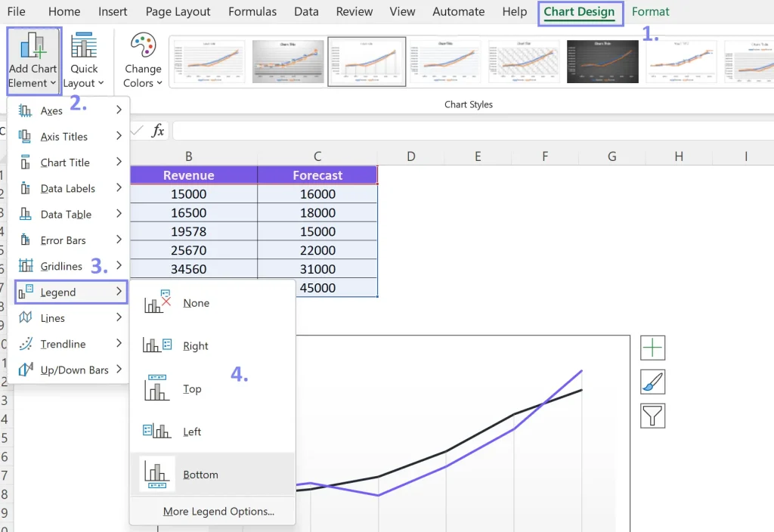Switch to the Format ribbon tab
Viewport: 774px width, 532px height.
(x=650, y=12)
